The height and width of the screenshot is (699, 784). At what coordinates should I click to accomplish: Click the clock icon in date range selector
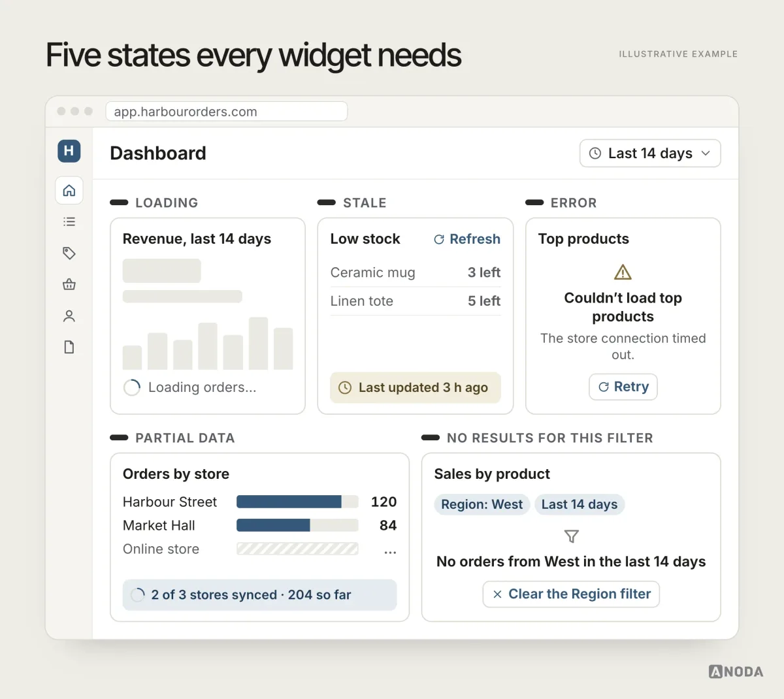click(x=595, y=154)
